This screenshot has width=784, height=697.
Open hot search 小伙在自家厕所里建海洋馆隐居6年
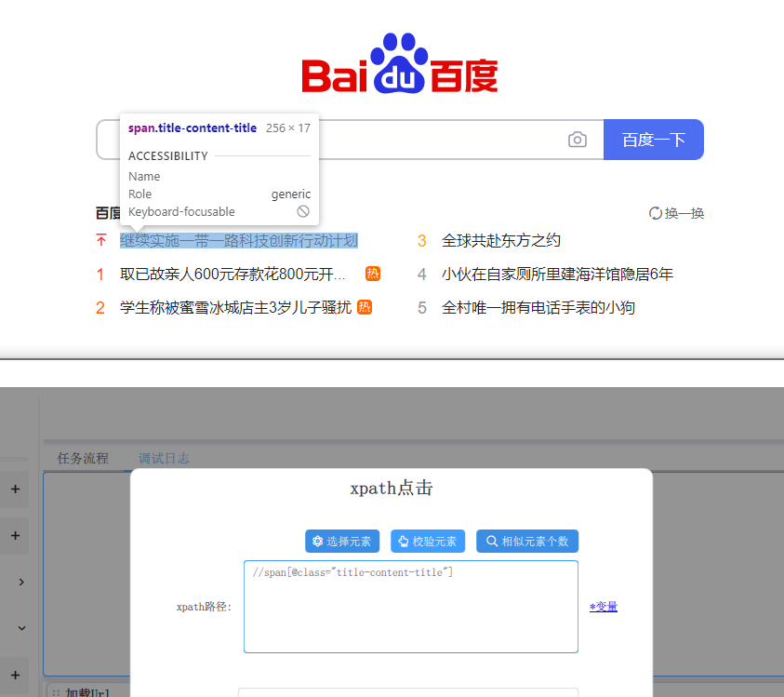(557, 275)
